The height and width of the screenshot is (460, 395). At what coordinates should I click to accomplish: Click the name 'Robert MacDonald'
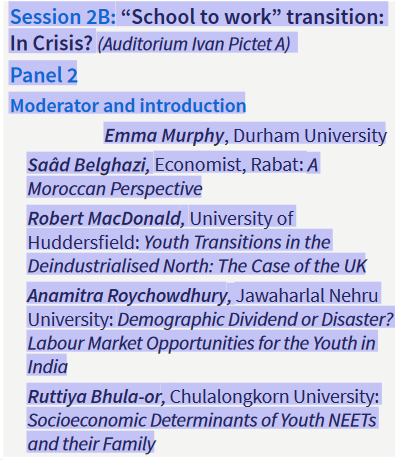[106, 219]
